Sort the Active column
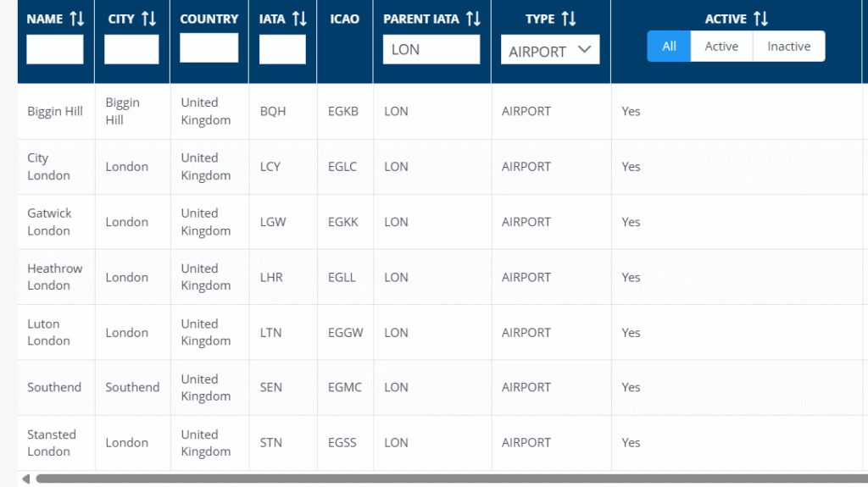This screenshot has width=868, height=487. click(760, 19)
